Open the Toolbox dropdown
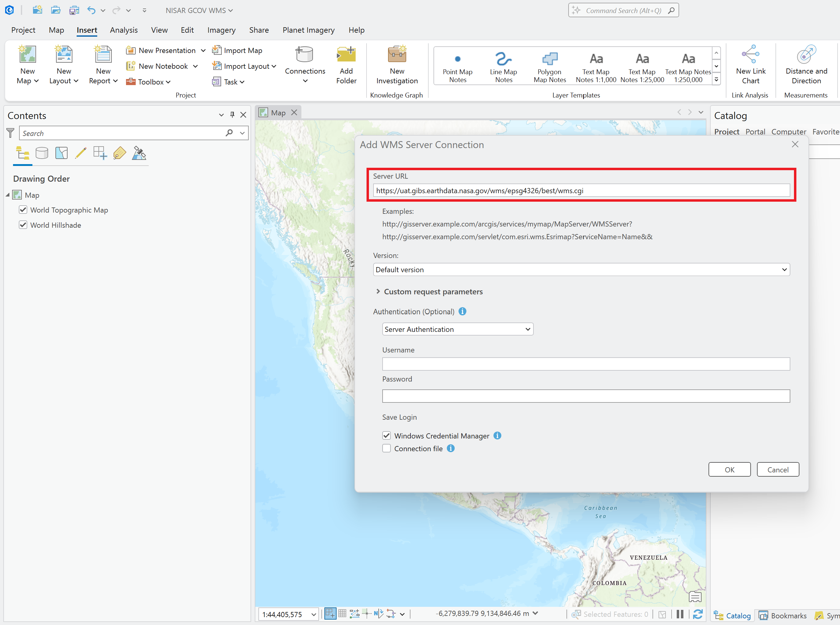 coord(149,82)
